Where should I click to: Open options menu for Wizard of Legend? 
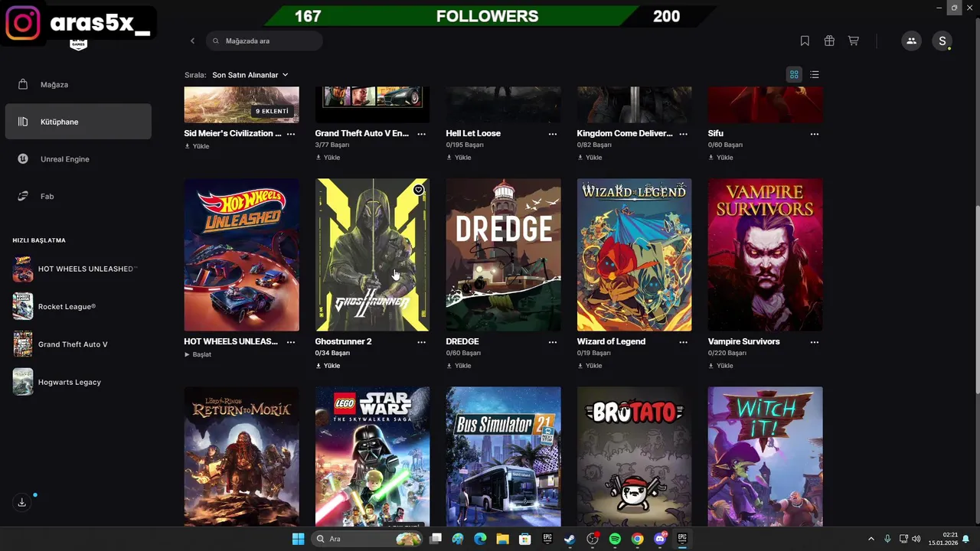(684, 342)
